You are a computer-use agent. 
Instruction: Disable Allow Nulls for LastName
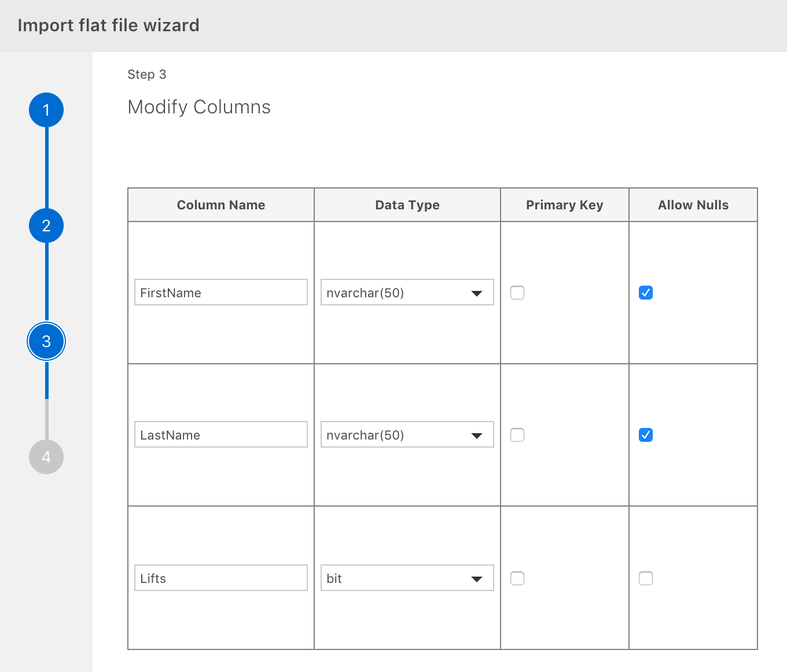pos(646,435)
